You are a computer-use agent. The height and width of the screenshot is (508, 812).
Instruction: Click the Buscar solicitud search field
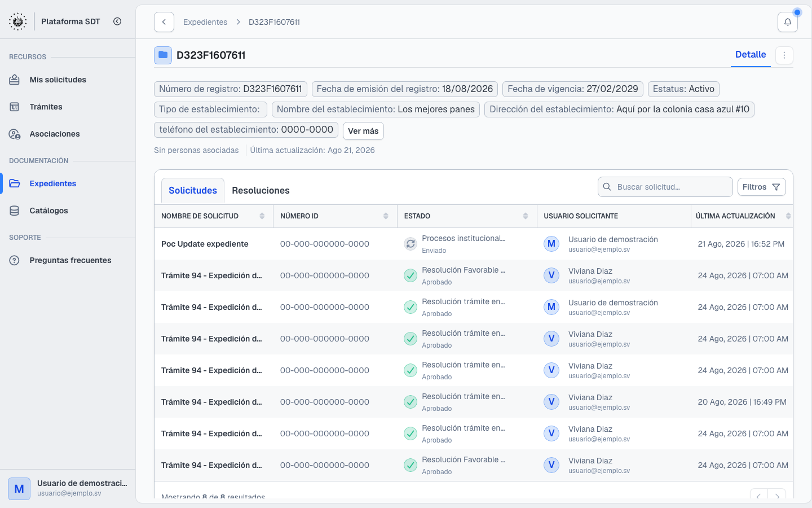tap(665, 187)
